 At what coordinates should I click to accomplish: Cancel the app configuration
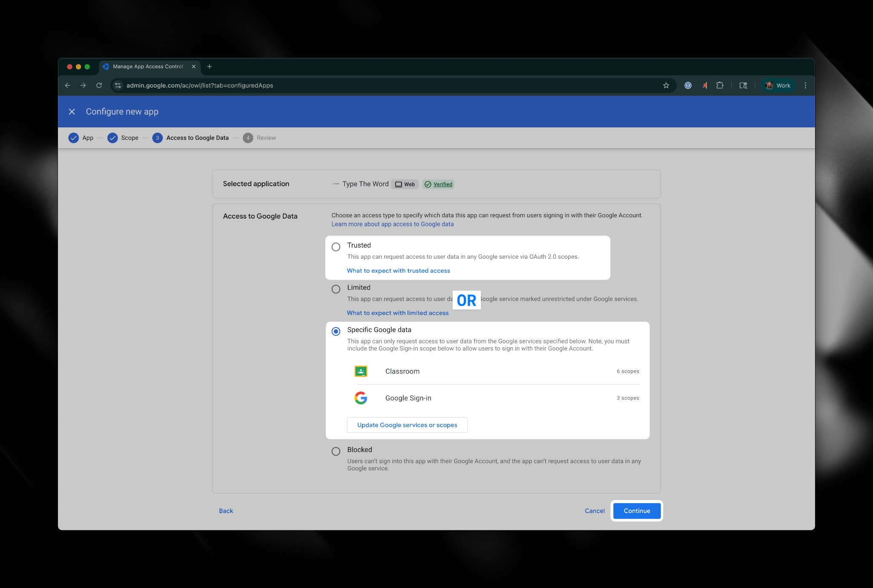coord(595,511)
